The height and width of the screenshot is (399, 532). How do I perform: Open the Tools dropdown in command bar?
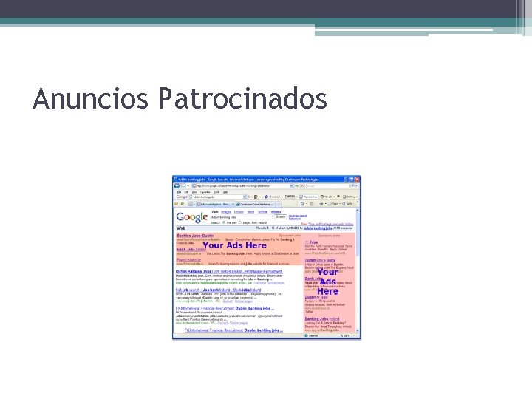coord(347,204)
